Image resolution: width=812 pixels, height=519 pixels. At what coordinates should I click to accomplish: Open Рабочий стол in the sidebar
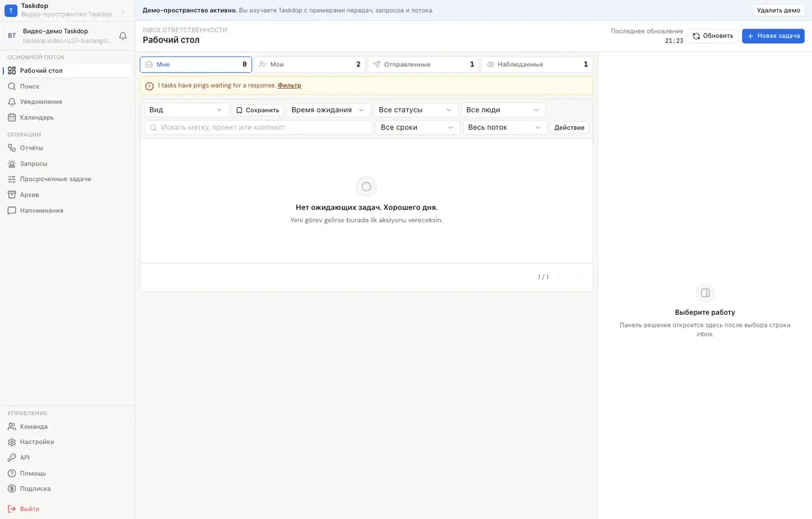tap(67, 70)
